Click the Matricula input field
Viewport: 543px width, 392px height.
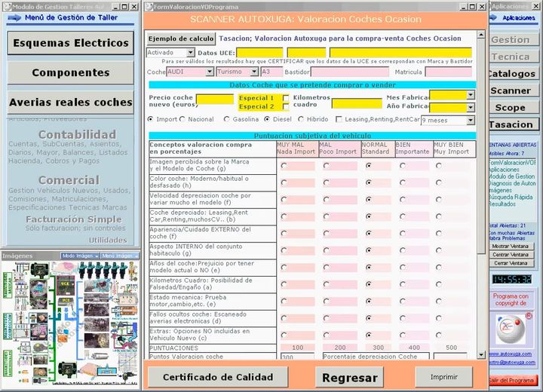449,72
